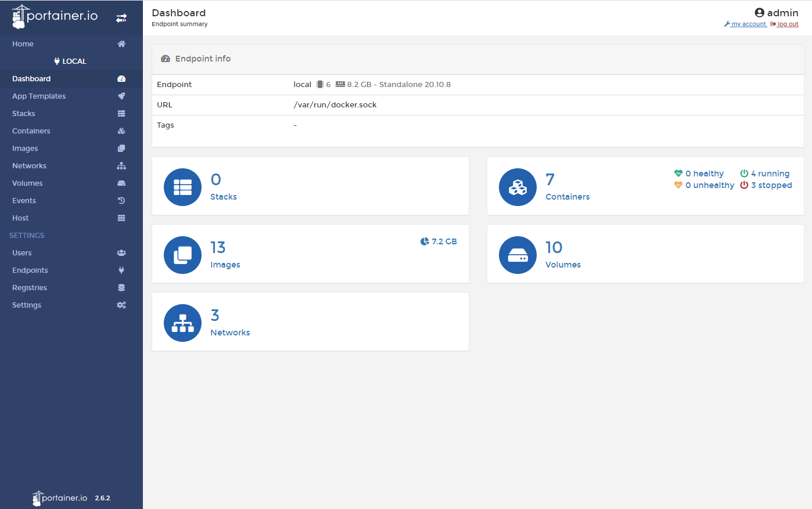
Task: Click the image size pie chart icon
Action: coord(425,241)
